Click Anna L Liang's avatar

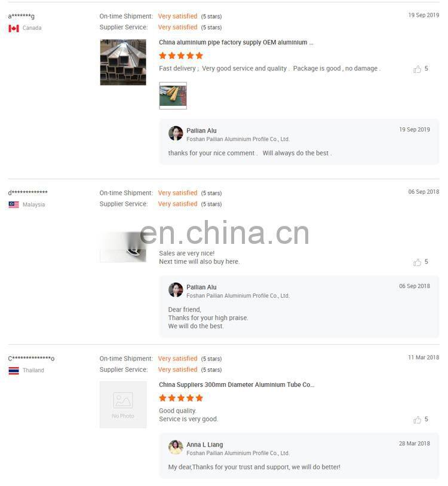(176, 447)
